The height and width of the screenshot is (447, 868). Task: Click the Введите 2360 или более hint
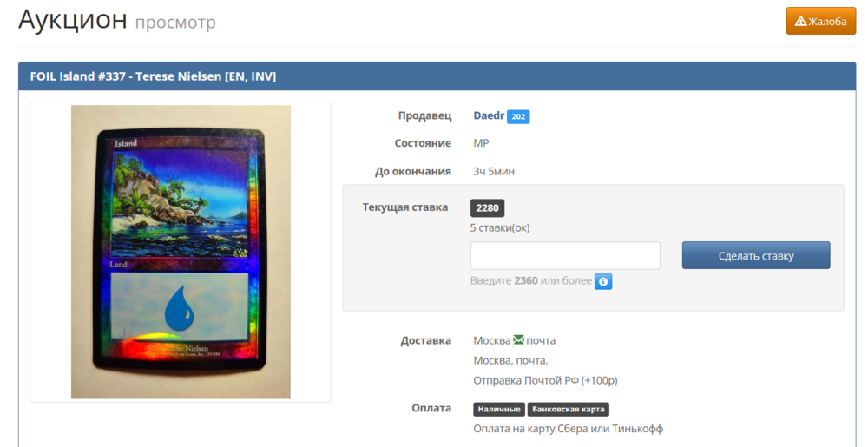pyautogui.click(x=531, y=280)
